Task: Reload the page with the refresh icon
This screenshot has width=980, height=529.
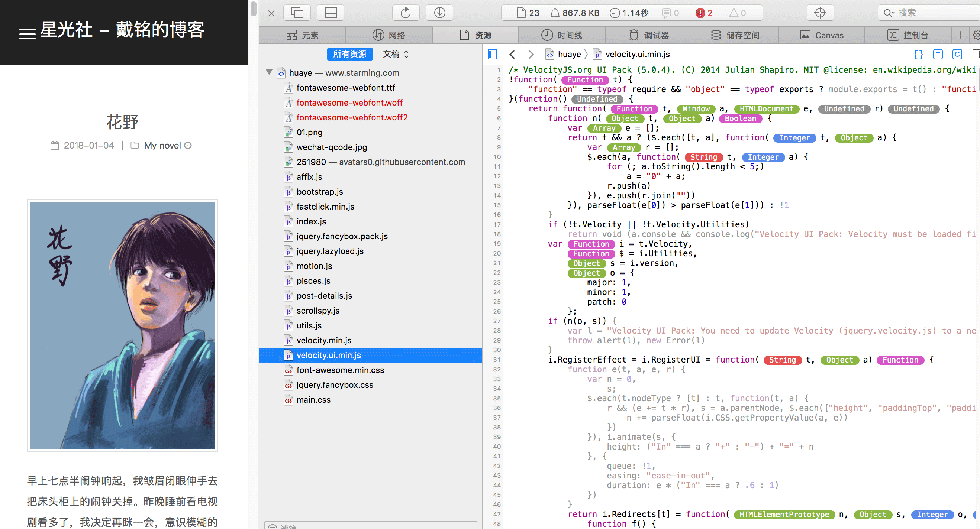Action: pos(406,13)
